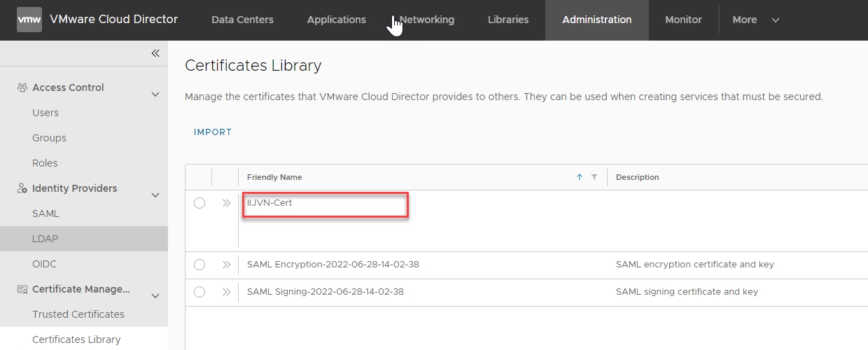Image resolution: width=868 pixels, height=350 pixels.
Task: Expand details for SAML Signing certificate row
Action: tap(226, 292)
